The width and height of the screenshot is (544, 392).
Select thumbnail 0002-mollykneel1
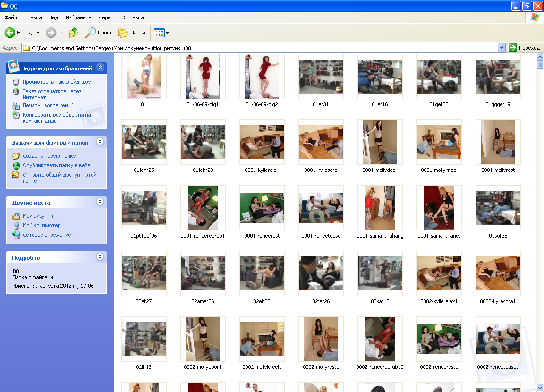[x=262, y=339]
